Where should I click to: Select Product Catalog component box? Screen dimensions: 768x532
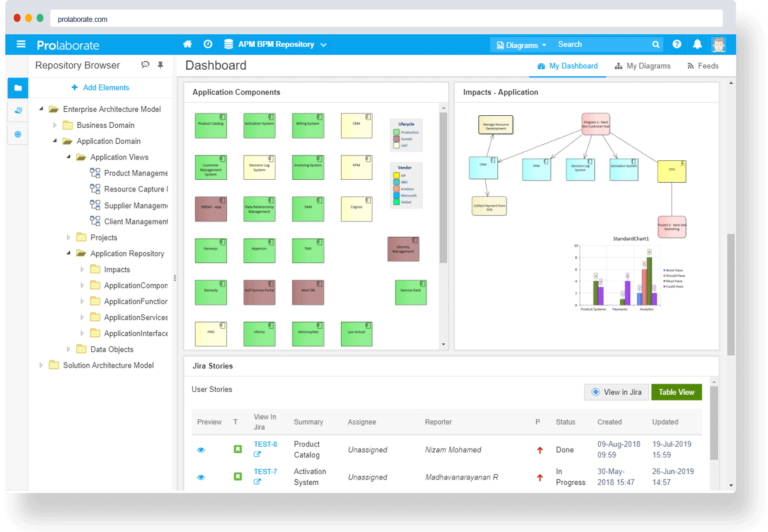pyautogui.click(x=211, y=125)
